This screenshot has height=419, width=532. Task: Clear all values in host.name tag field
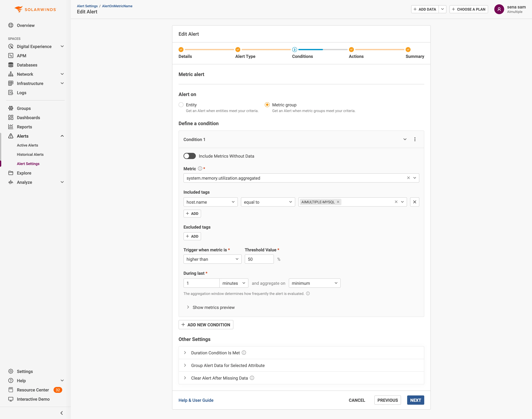tap(396, 202)
